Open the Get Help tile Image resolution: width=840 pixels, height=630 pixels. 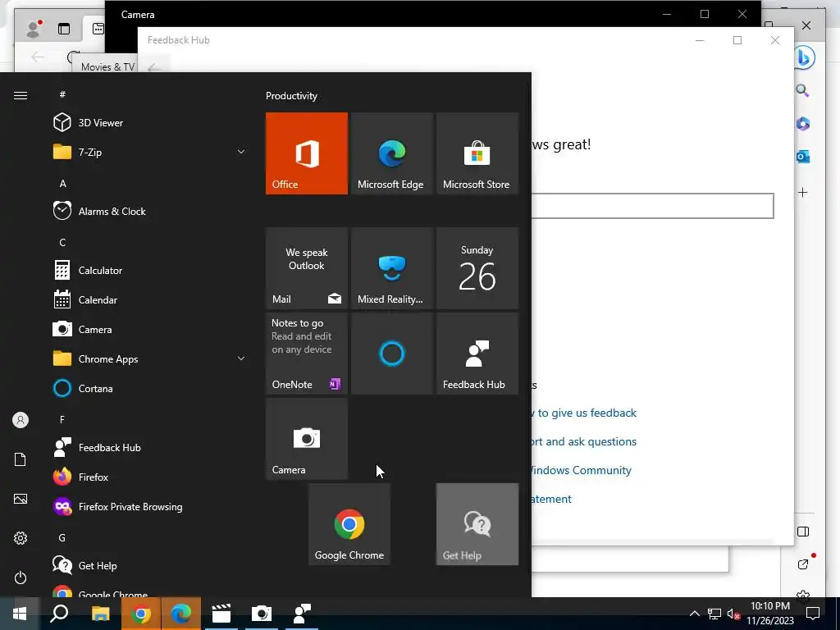click(x=477, y=524)
